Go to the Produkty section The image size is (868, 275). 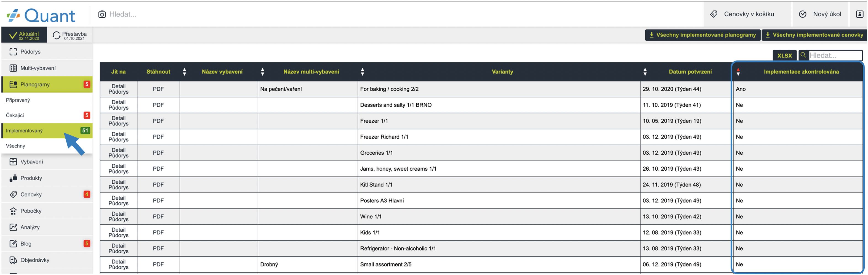31,178
